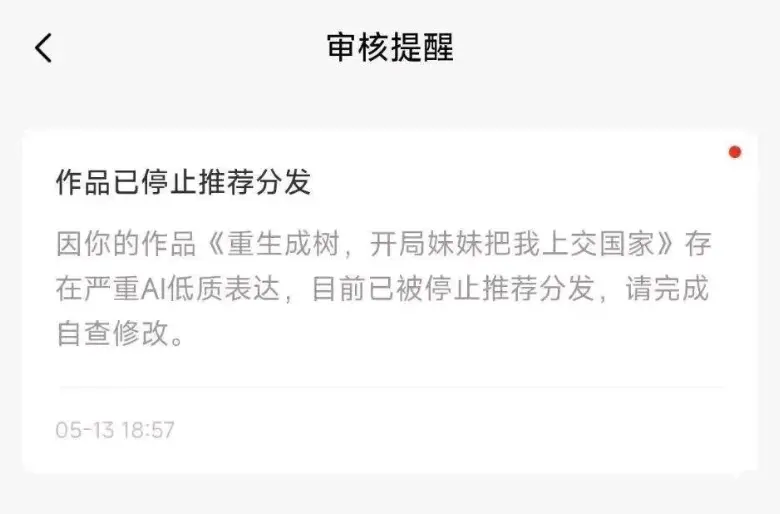This screenshot has height=514, width=780.
Task: Click the 开局妹妹 part of work title
Action: tap(426, 244)
